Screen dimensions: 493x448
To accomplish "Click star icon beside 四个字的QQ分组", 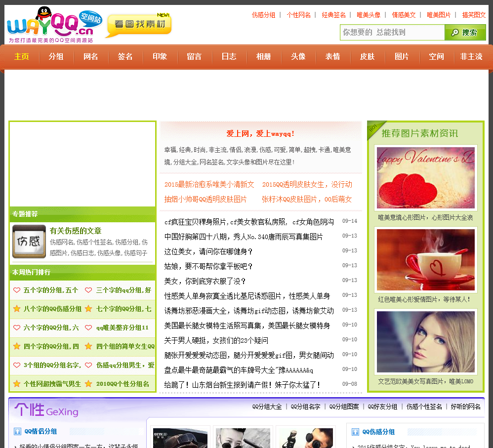I will (x=17, y=346).
